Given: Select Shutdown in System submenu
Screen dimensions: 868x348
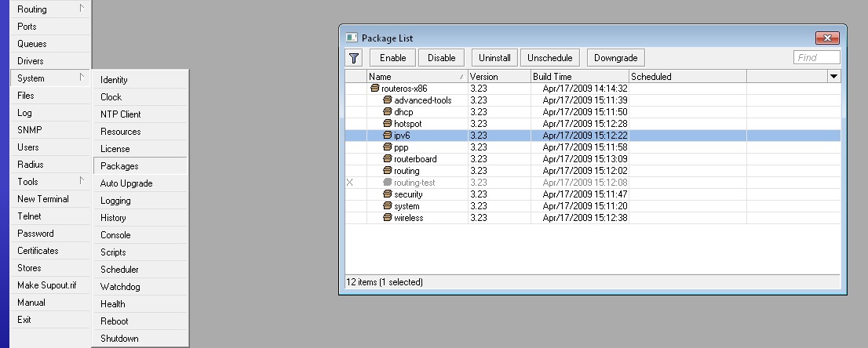Looking at the screenshot, I should coord(140,338).
